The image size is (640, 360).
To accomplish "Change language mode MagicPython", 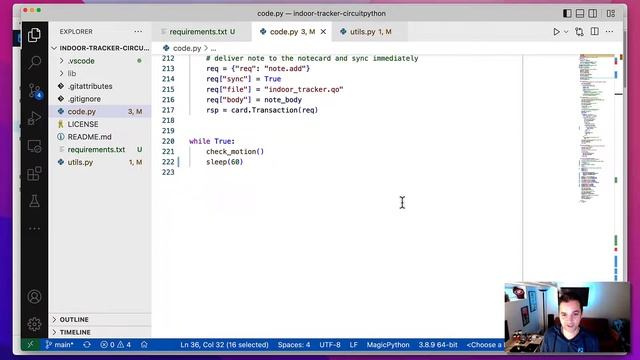I will click(x=388, y=345).
